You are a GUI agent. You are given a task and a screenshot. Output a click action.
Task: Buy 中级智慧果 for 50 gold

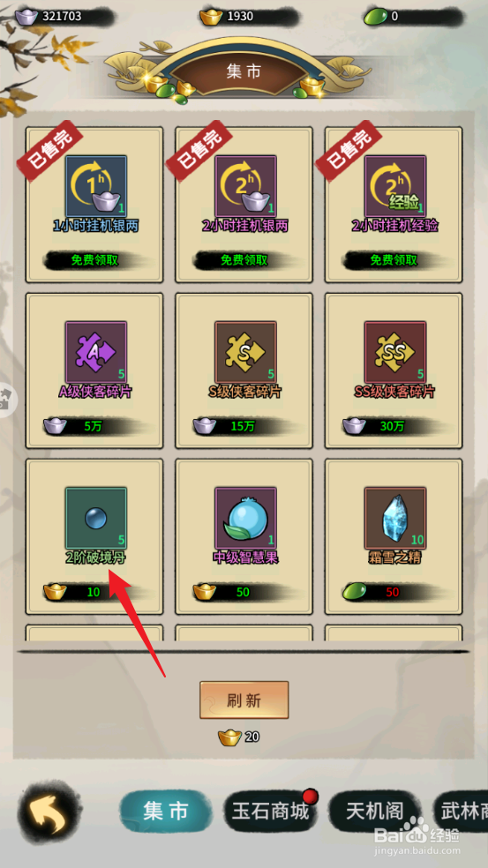click(x=244, y=592)
